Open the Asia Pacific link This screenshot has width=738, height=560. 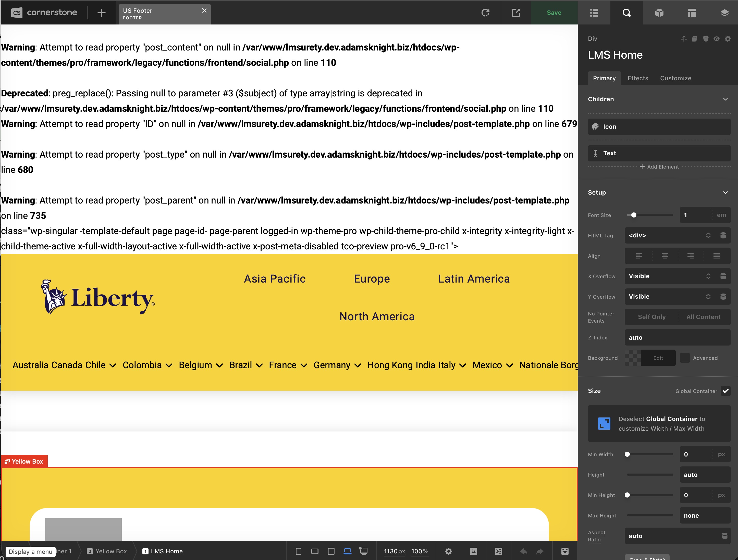click(x=275, y=279)
